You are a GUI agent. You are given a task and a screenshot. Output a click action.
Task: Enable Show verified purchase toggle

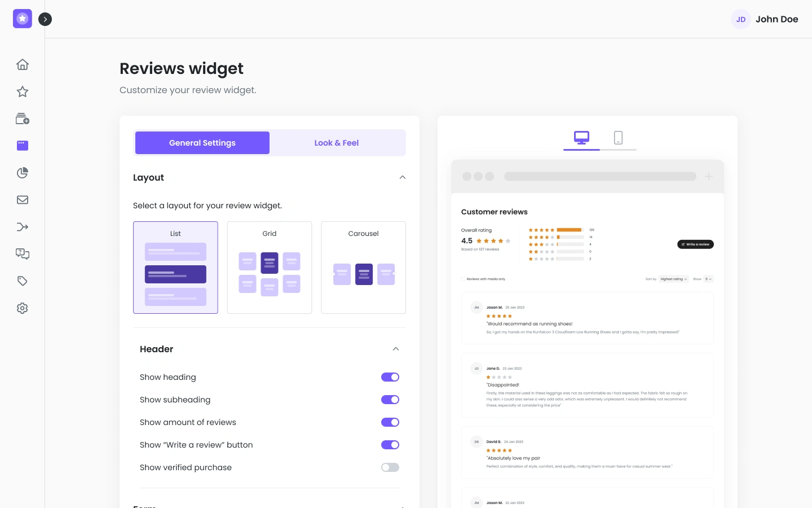click(390, 467)
